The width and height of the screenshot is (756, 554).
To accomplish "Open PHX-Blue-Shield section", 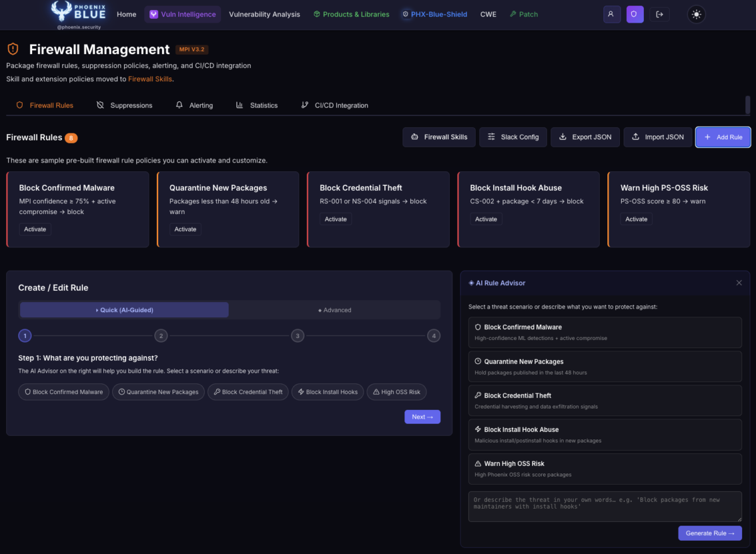I will [435, 14].
